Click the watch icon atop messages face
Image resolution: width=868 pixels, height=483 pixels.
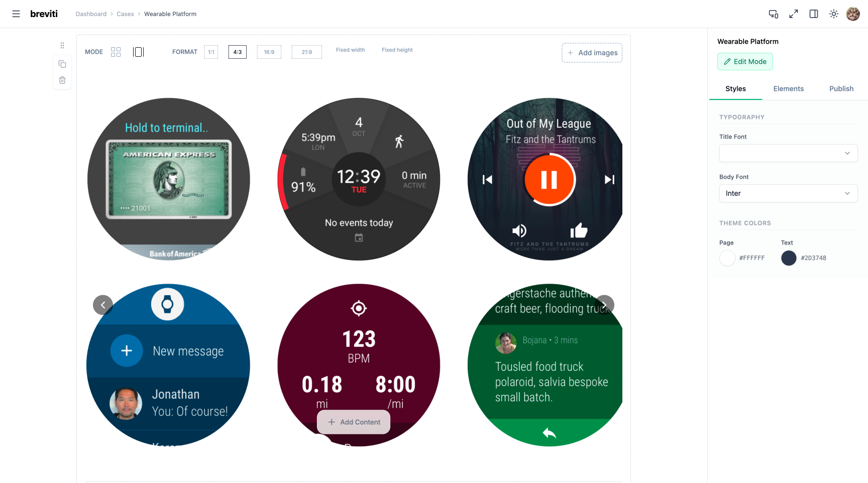coord(168,304)
